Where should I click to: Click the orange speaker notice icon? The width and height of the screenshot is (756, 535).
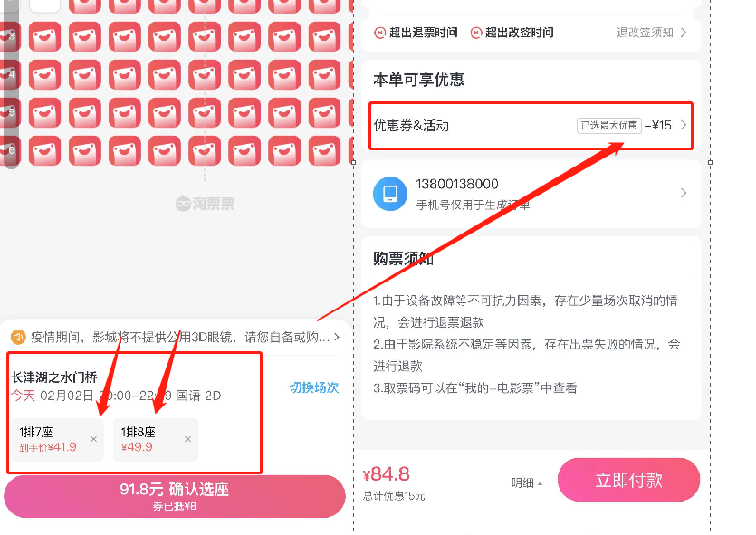coord(18,337)
